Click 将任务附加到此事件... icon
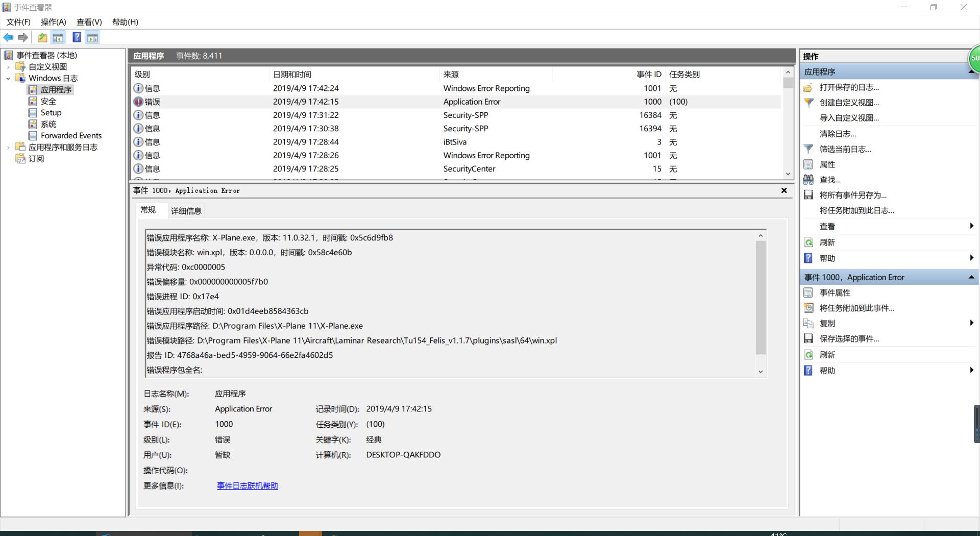This screenshot has height=536, width=980. click(808, 308)
